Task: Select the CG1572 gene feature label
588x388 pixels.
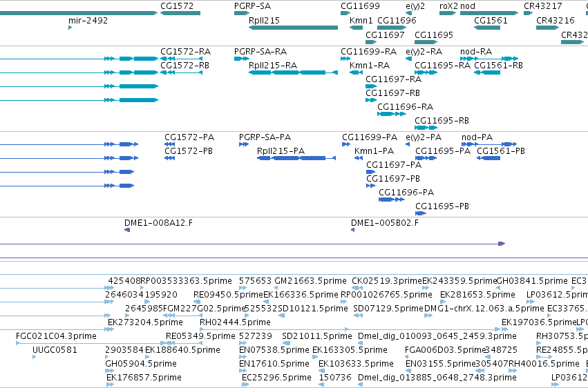Action: (177, 6)
